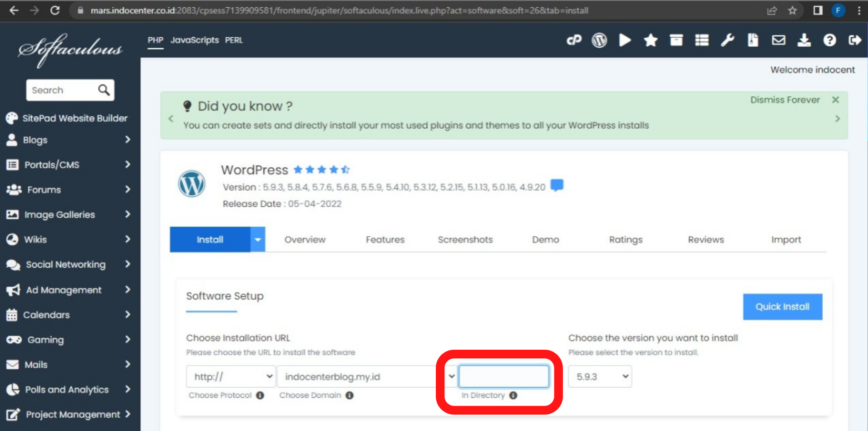Open email settings envelope icon
Screen dimensions: 868x431
click(779, 40)
